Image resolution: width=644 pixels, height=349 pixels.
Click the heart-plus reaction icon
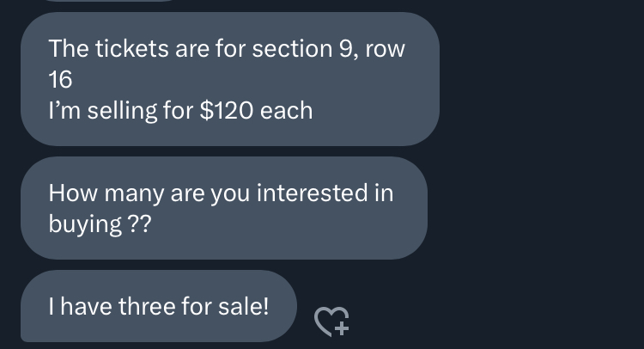[331, 321]
